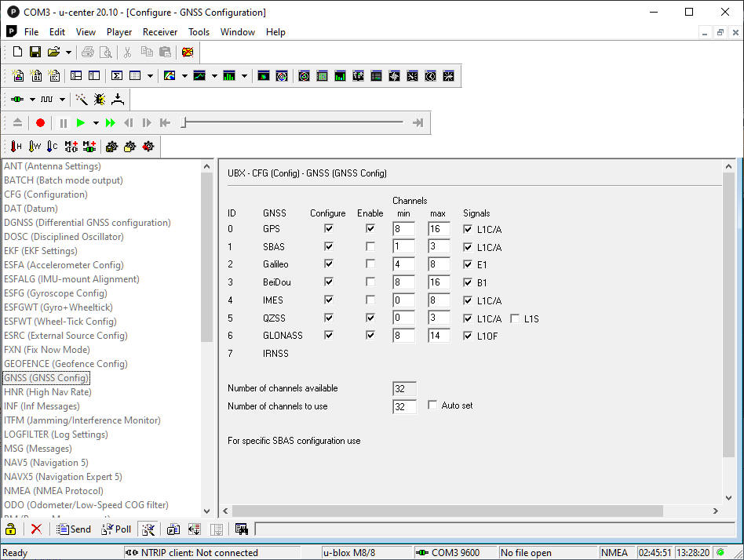Toggle the QZSS L1S signal checkbox
Viewport: 744px width, 560px height.
(x=515, y=318)
